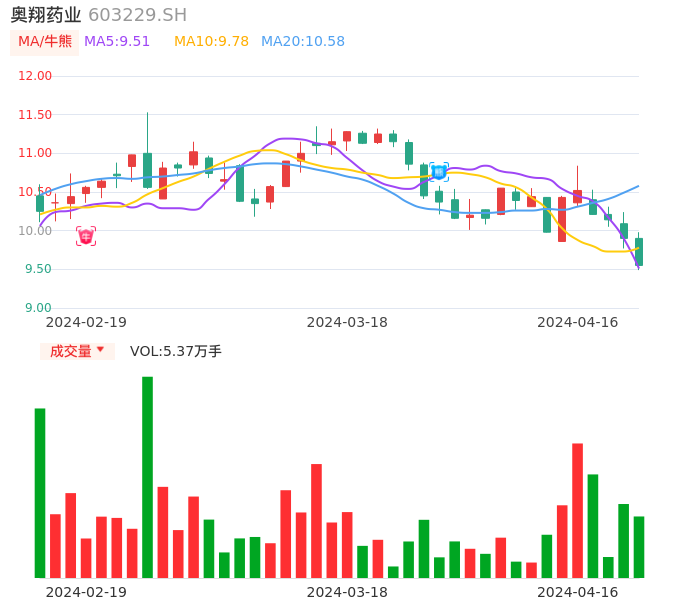
Task: Click the blue bear marker icon
Action: click(439, 172)
